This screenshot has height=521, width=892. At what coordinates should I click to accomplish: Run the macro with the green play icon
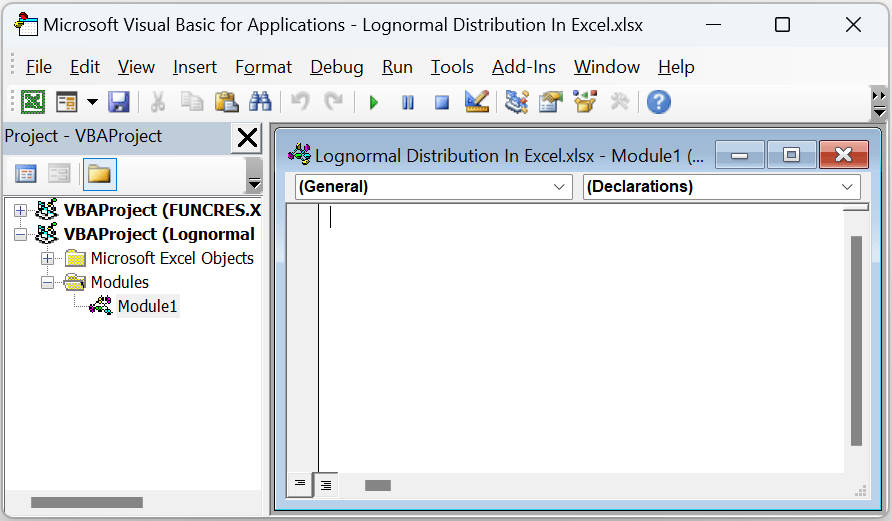coord(374,102)
